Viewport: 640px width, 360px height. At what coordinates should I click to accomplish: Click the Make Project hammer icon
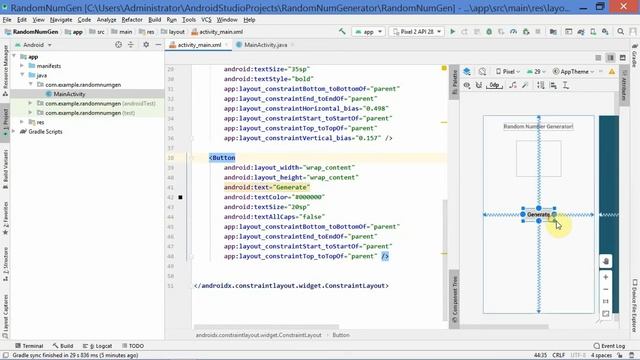click(342, 31)
